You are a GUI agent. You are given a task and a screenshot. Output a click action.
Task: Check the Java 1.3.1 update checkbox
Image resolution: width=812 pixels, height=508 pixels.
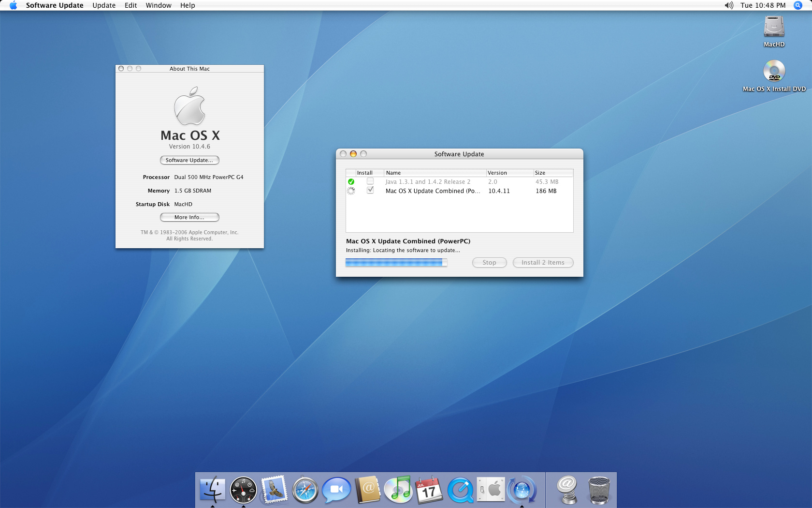coord(370,181)
